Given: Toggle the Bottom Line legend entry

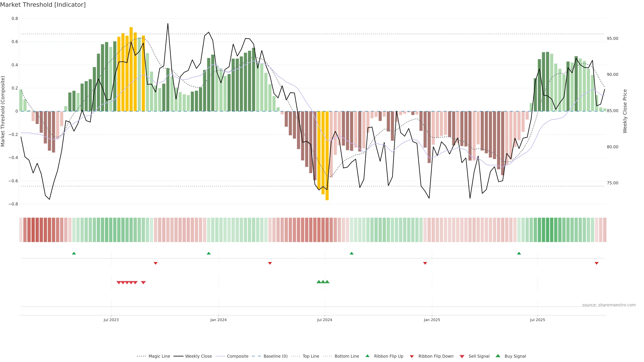Looking at the screenshot, I should (346, 356).
